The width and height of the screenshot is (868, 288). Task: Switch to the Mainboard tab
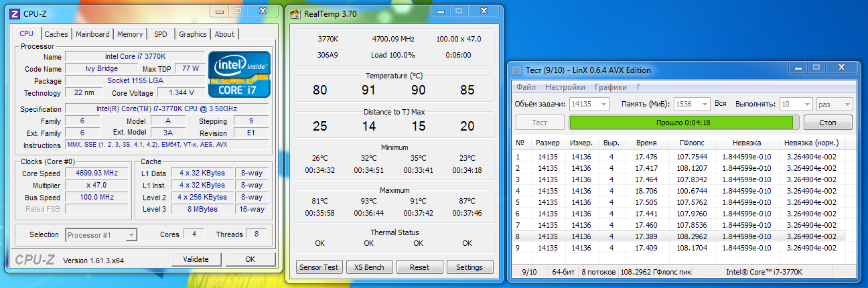(x=92, y=34)
